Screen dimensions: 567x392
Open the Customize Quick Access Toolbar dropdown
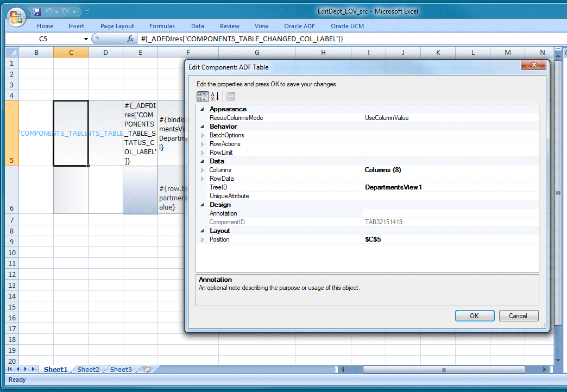point(87,11)
